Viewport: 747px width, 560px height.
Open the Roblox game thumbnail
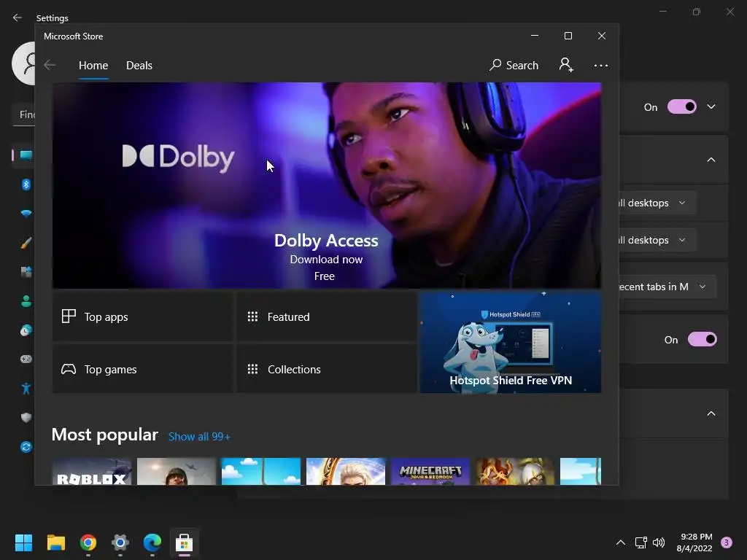(x=91, y=472)
